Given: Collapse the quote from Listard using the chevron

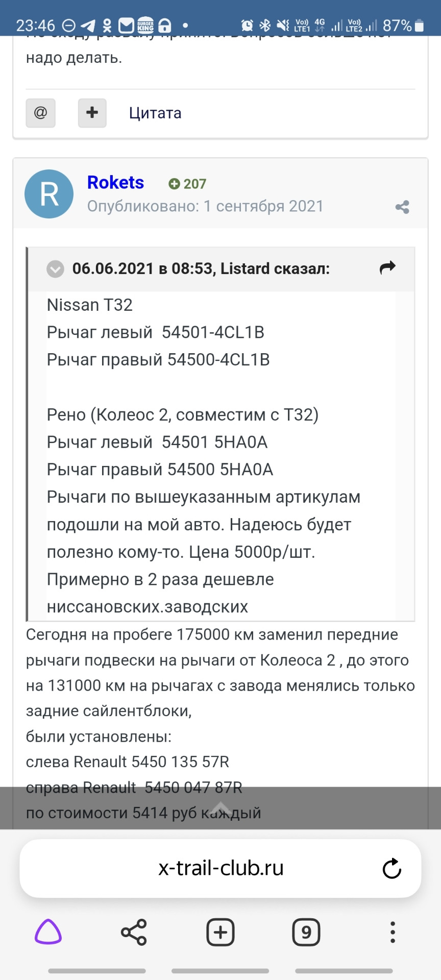Looking at the screenshot, I should pos(55,269).
